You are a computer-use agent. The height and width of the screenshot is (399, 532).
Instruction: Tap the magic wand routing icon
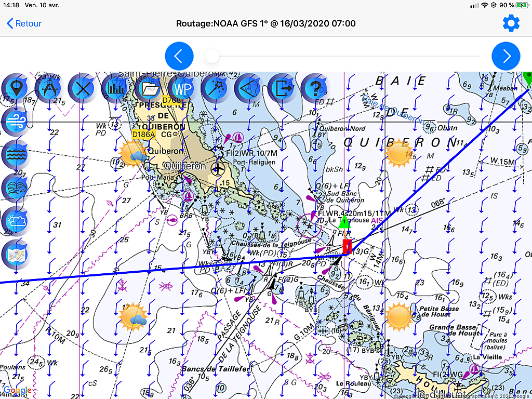[x=216, y=88]
